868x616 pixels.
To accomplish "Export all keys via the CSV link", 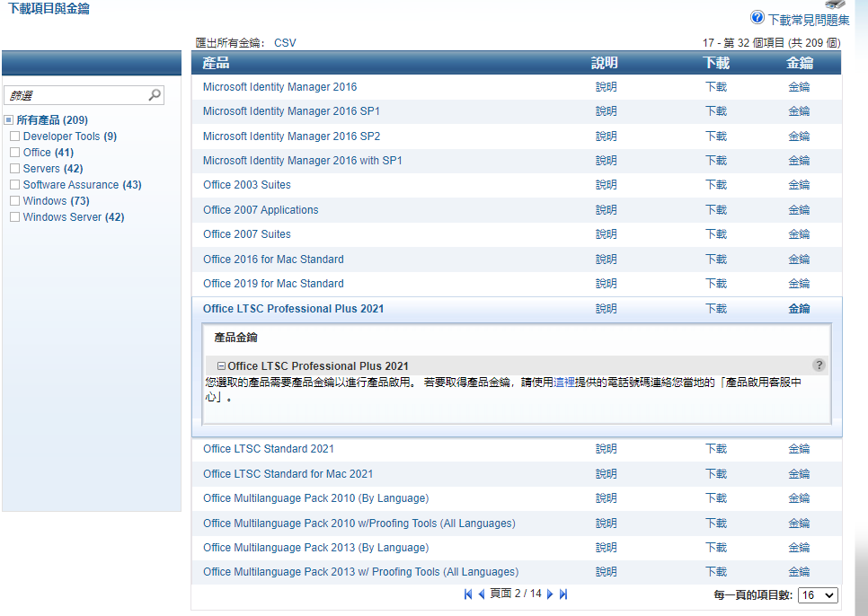I will (x=285, y=42).
